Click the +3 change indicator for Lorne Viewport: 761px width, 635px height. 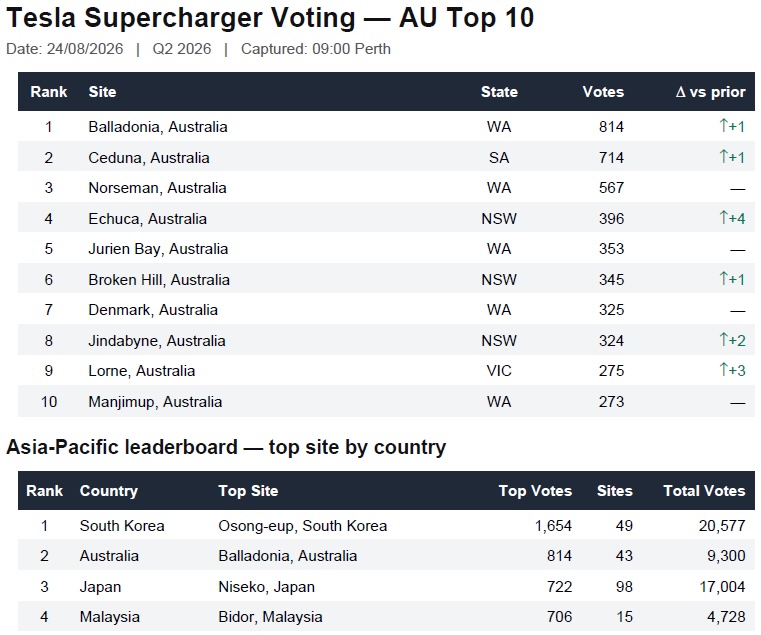tap(732, 371)
